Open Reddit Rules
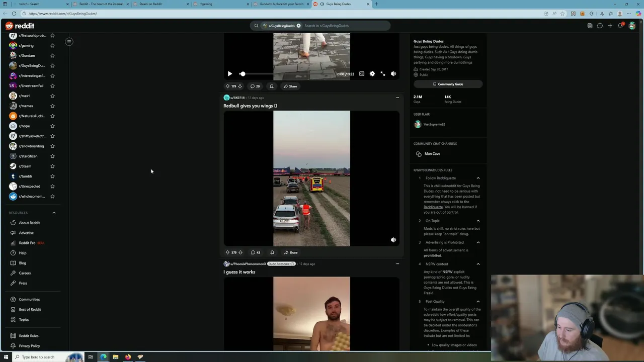 tap(29, 336)
